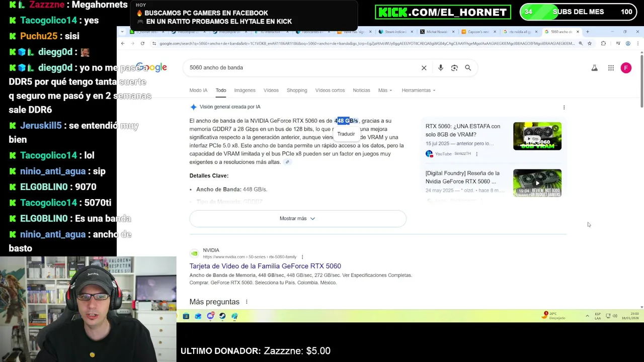This screenshot has height=362, width=644.
Task: Open the Shopping results tab
Action: tap(297, 90)
